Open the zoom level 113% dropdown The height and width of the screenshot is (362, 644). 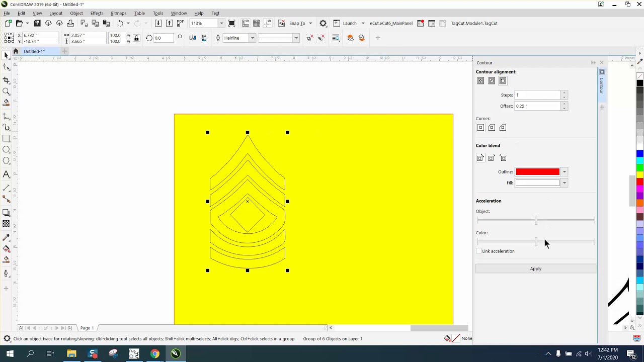click(x=221, y=23)
